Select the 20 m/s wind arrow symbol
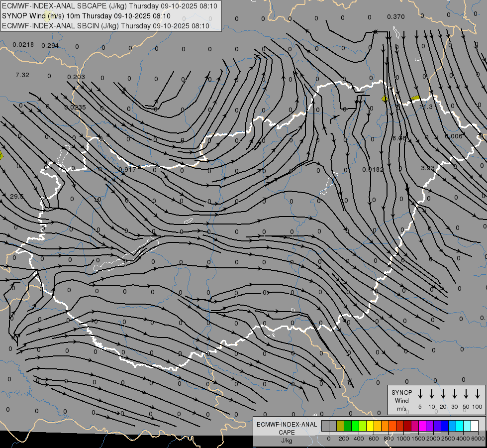 (x=443, y=394)
